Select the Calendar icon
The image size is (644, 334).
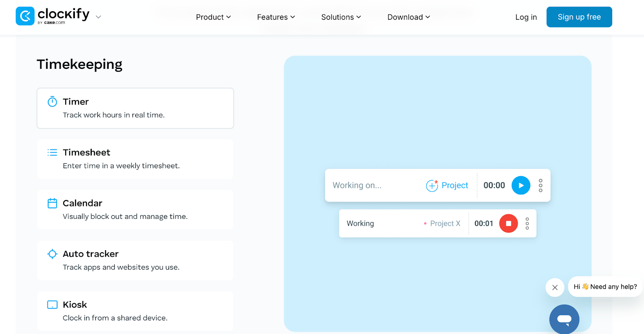point(52,203)
